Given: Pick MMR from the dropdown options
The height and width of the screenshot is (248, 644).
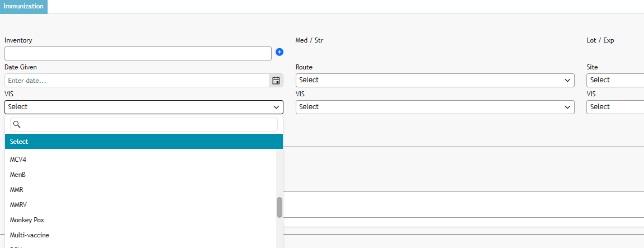Looking at the screenshot, I should point(17,190).
